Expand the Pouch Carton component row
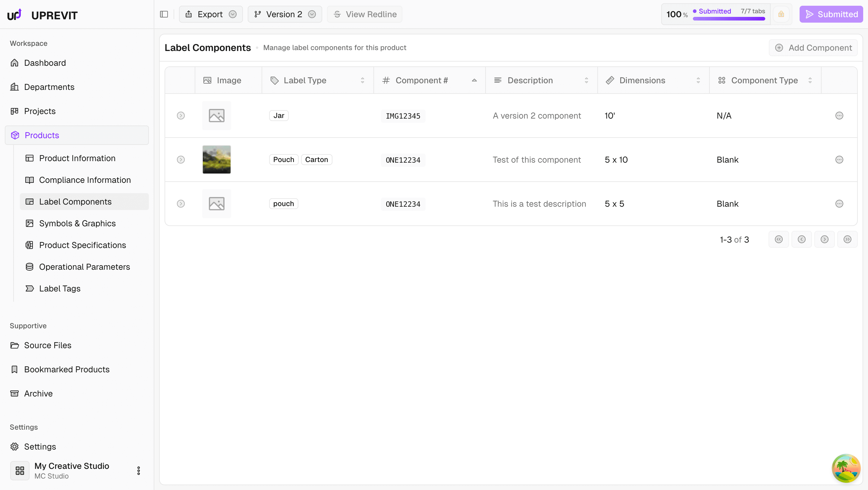 181,160
